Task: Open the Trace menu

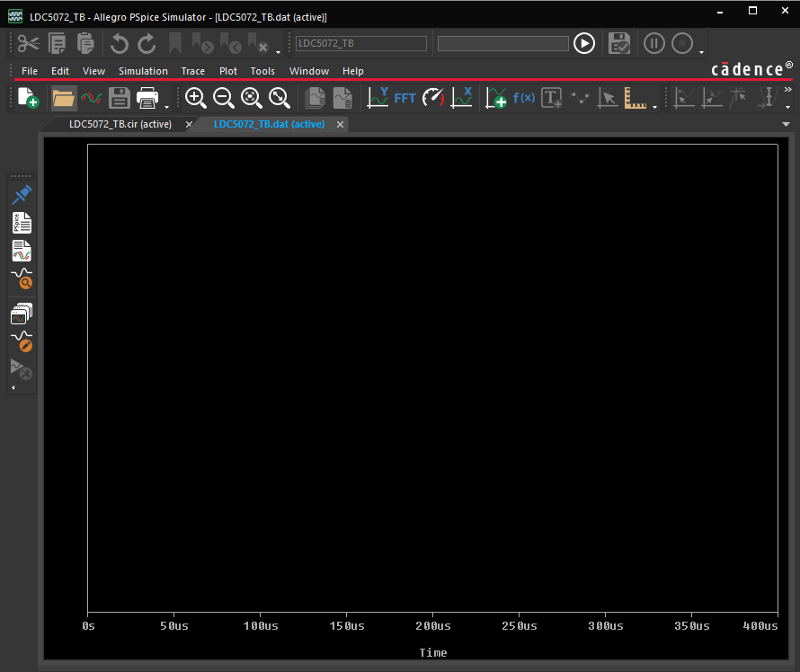Action: click(192, 71)
